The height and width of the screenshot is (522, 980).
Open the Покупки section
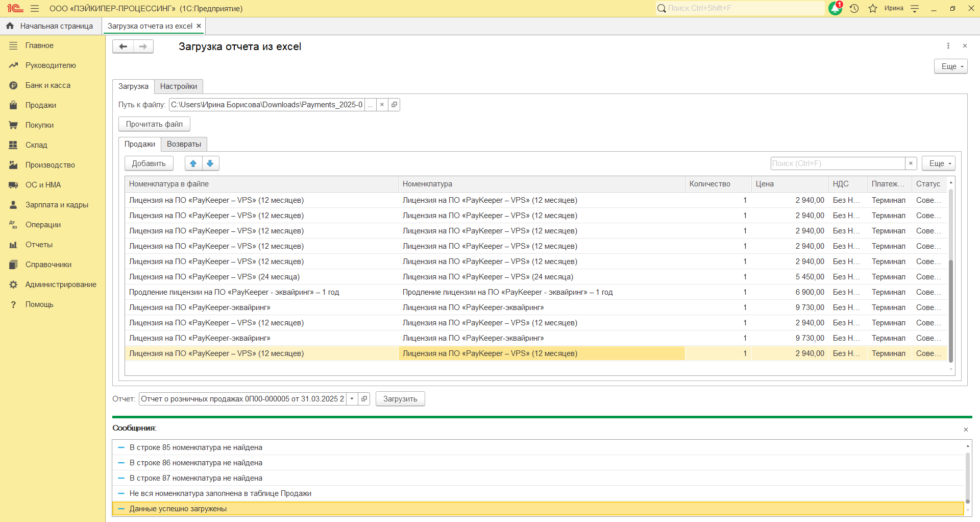click(39, 125)
